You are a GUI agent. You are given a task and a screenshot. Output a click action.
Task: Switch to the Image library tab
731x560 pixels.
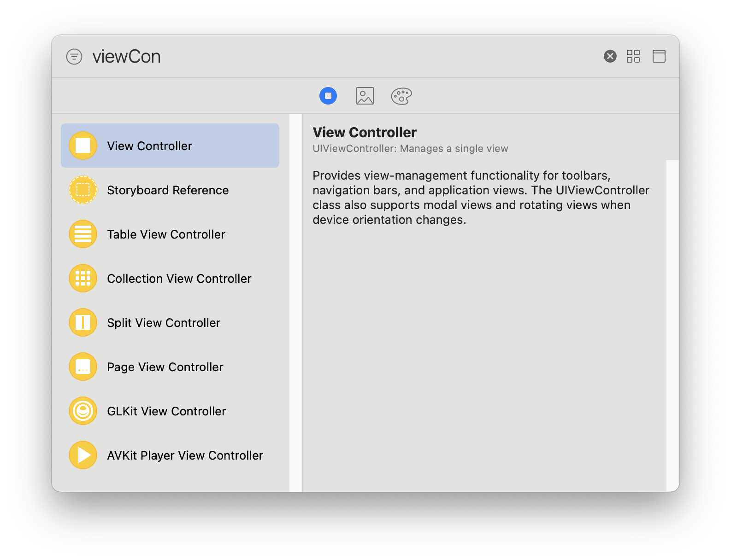click(365, 96)
